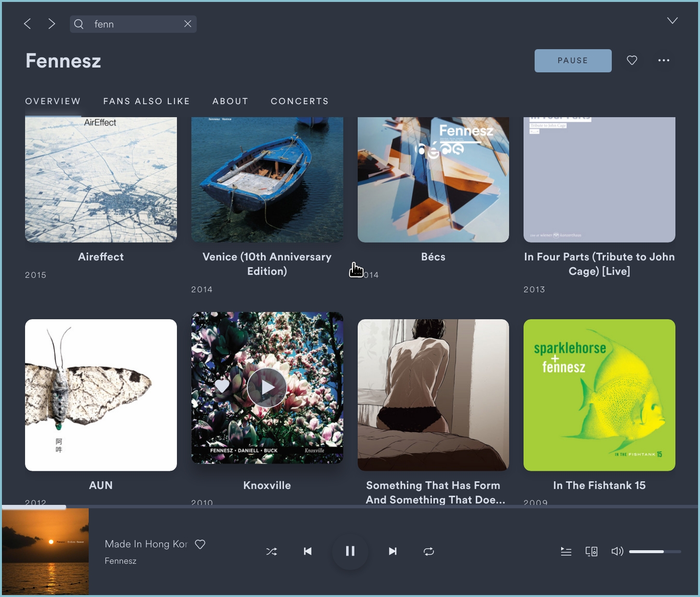
Task: Play the Knoxville album
Action: (x=267, y=387)
